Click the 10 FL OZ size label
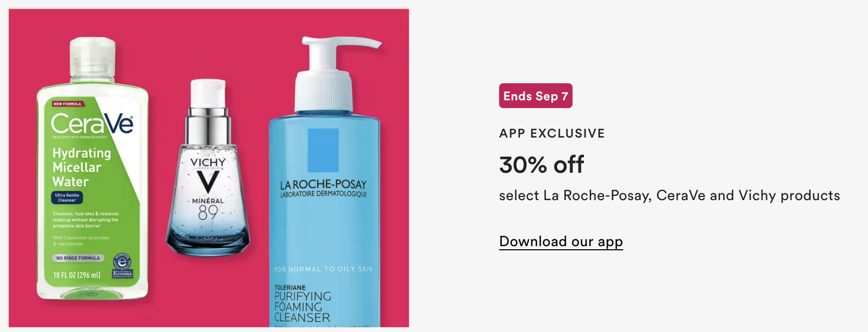The height and width of the screenshot is (332, 868). 77,275
